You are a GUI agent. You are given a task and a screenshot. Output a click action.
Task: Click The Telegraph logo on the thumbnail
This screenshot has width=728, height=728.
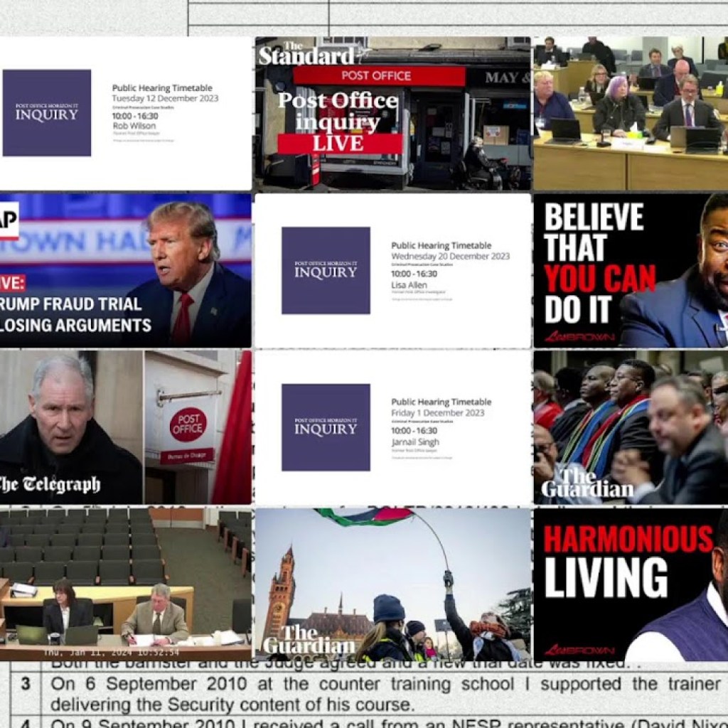pyautogui.click(x=50, y=485)
